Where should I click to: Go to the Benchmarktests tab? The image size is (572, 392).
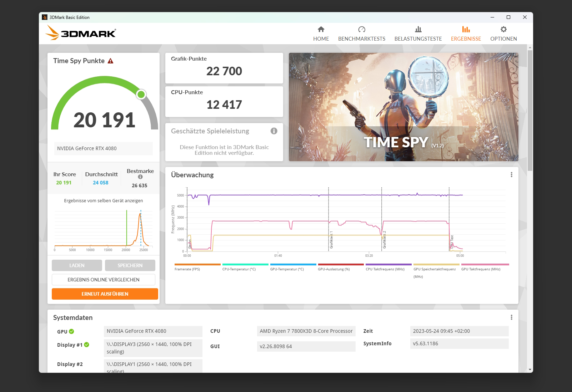pos(362,34)
